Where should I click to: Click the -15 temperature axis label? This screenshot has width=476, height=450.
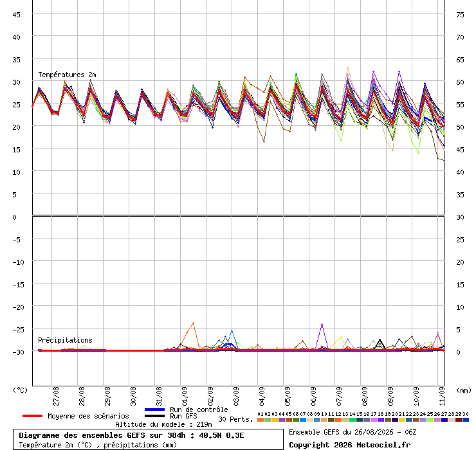[18, 285]
